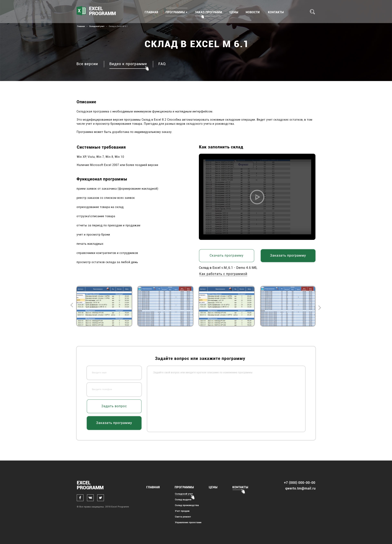The image size is (392, 544).
Task: Open Заказ программ menu item
Action: [x=208, y=12]
